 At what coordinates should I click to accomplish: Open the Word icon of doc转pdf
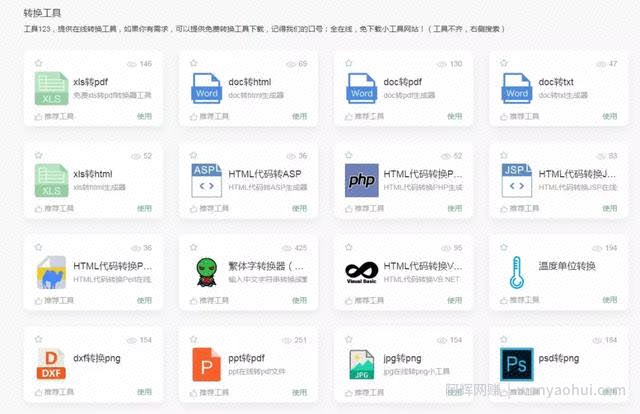[x=362, y=89]
